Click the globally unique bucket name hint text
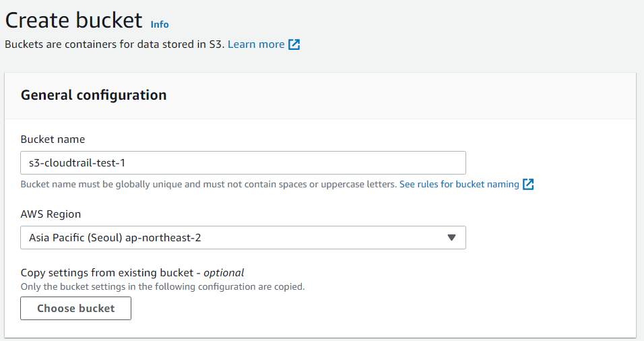Viewport: 644px width, 341px height. pyautogui.click(x=208, y=184)
